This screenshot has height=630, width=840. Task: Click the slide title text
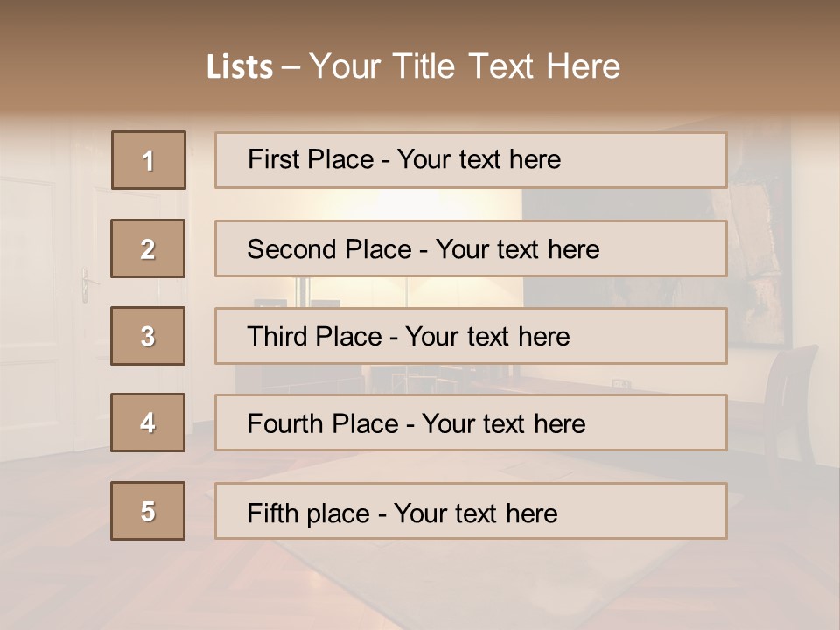pyautogui.click(x=413, y=66)
